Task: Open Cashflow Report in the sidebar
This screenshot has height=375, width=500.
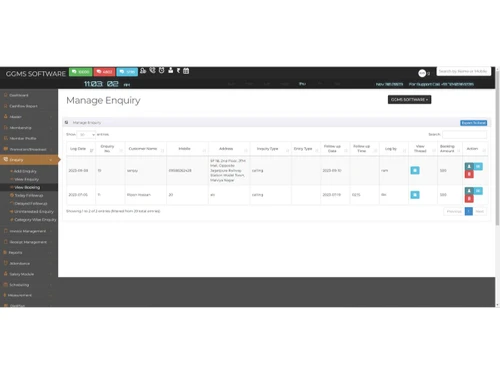Action: click(29, 106)
